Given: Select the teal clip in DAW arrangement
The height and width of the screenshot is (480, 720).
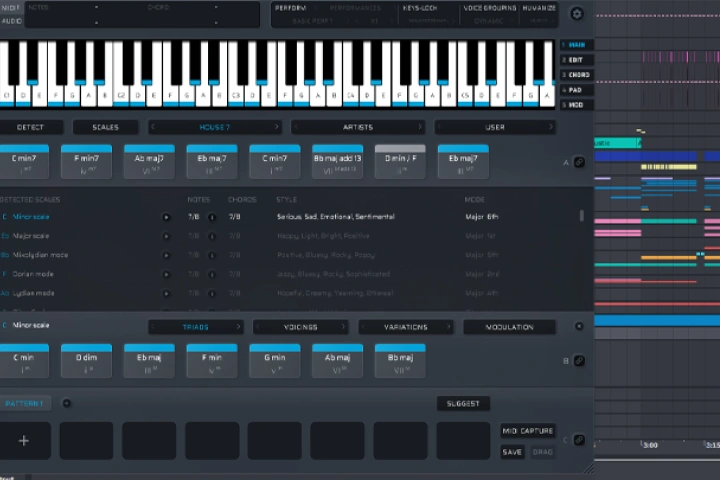Looking at the screenshot, I should pos(617,143).
